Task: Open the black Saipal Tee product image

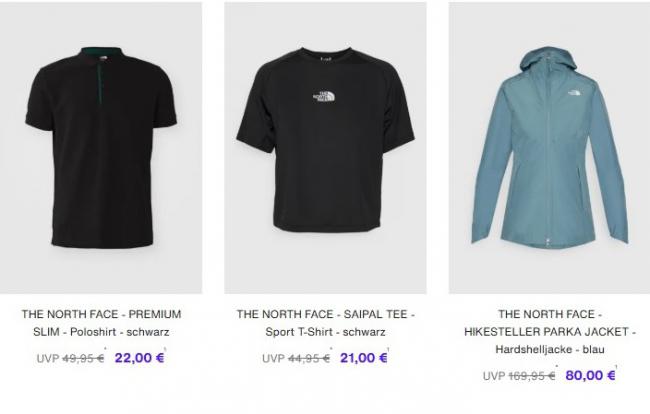Action: pos(325,148)
